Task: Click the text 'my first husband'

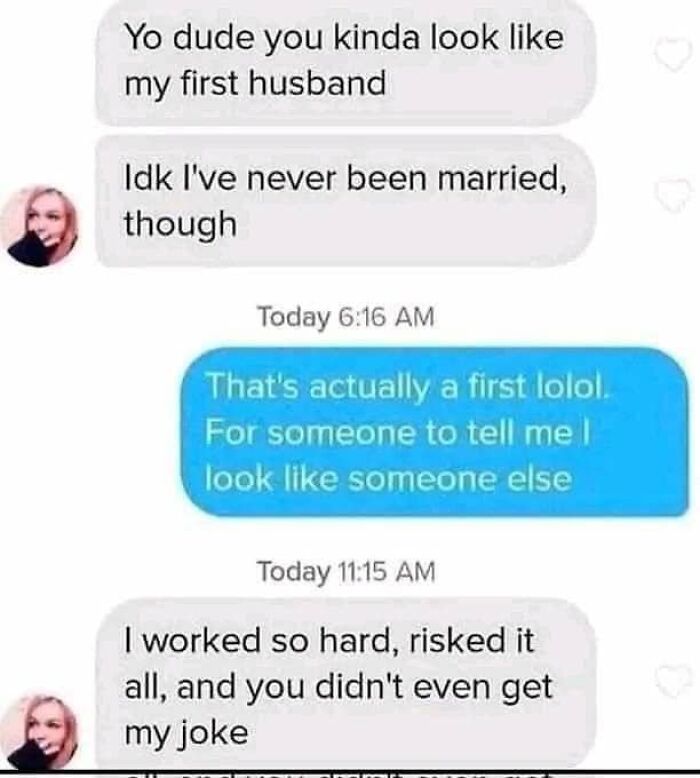Action: tap(255, 83)
